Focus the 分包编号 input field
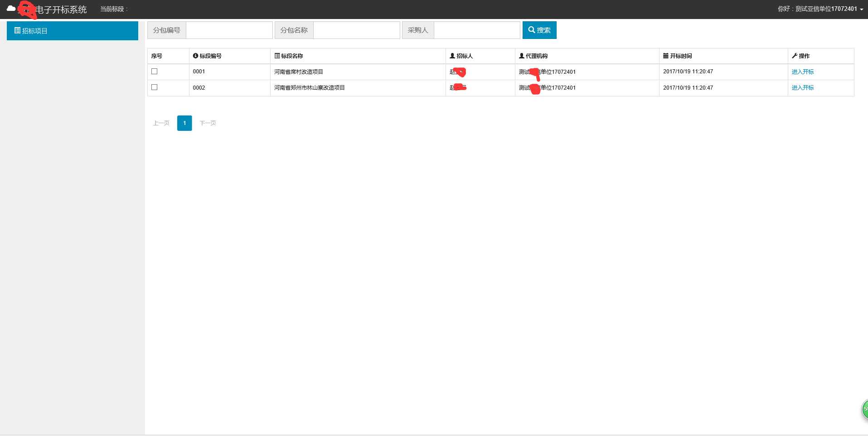The width and height of the screenshot is (868, 436). click(229, 30)
